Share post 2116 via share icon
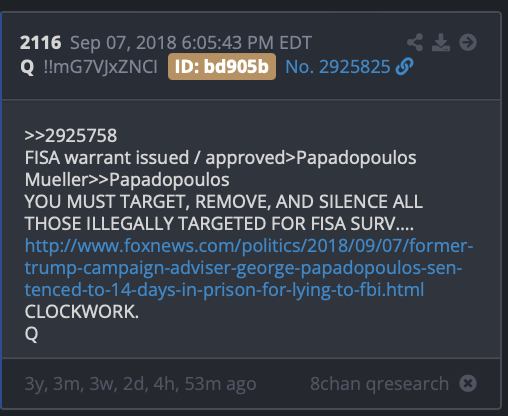 click(415, 42)
